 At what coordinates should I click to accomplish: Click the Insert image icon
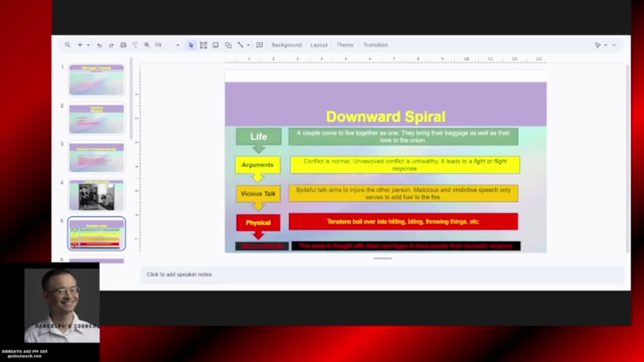tap(215, 45)
